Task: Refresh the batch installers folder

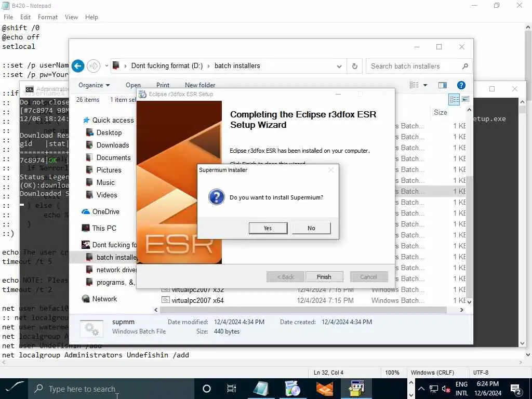Action: point(354,66)
